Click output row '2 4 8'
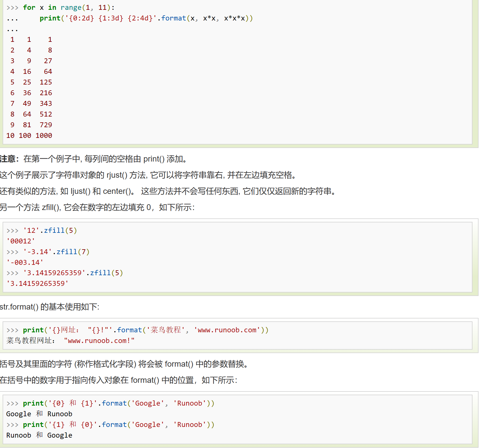 [31, 50]
